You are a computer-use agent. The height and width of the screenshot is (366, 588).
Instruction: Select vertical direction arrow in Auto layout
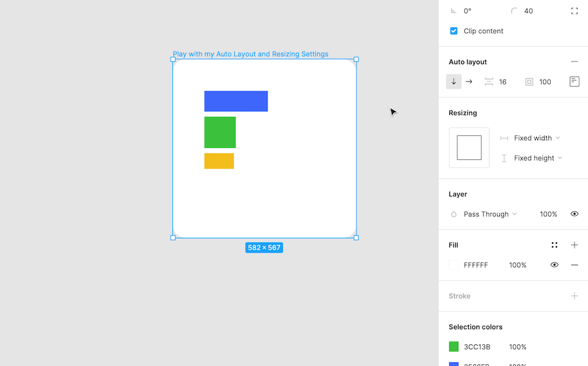[453, 81]
